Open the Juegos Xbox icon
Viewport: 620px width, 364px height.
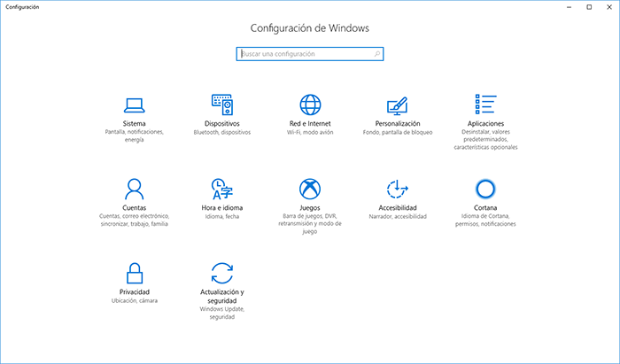pos(310,189)
